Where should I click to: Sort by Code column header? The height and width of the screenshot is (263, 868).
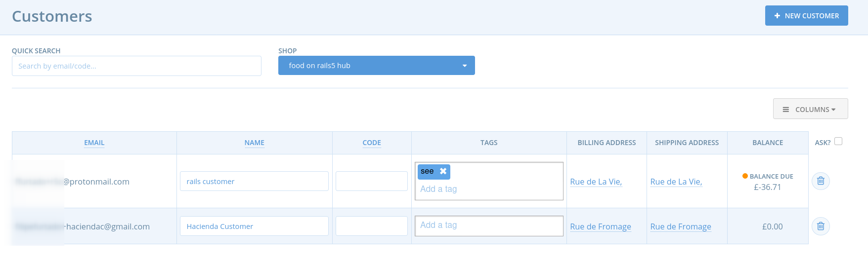[x=372, y=143]
